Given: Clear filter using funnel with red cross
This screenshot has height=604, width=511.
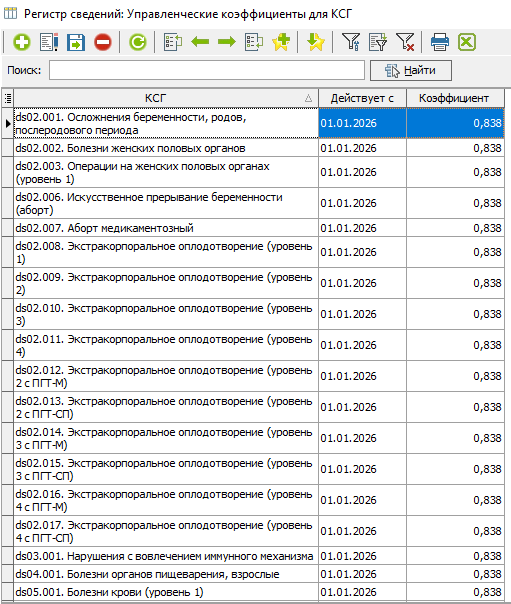Looking at the screenshot, I should click(405, 42).
